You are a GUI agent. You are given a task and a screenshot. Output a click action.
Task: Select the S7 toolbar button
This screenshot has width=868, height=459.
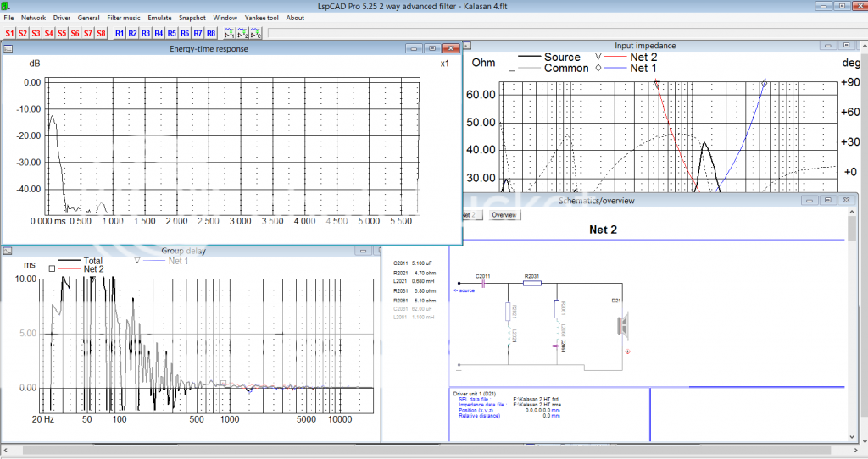click(x=88, y=33)
